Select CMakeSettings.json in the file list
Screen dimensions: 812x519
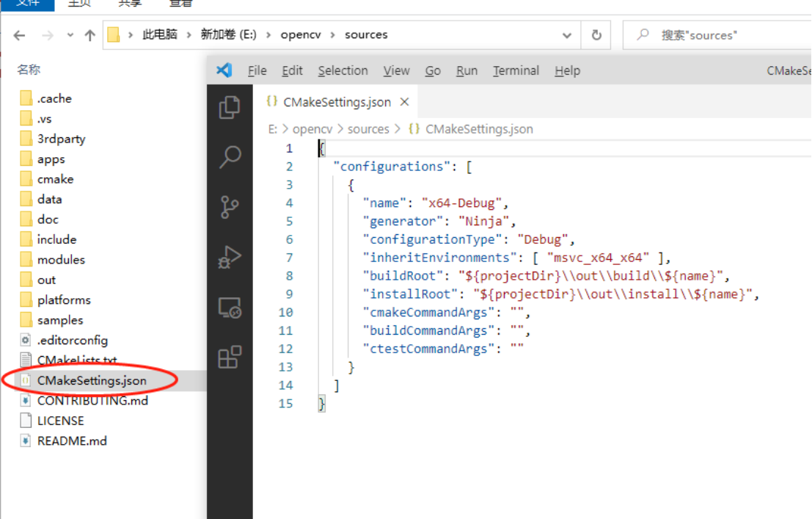click(91, 380)
